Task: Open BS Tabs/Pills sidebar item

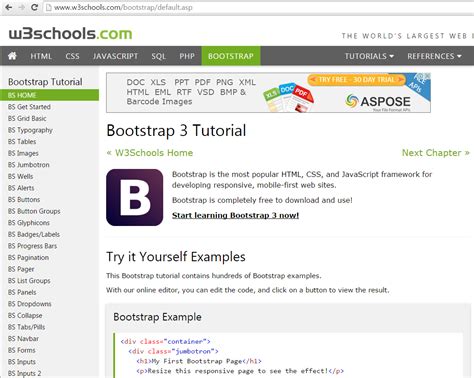Action: (x=26, y=327)
